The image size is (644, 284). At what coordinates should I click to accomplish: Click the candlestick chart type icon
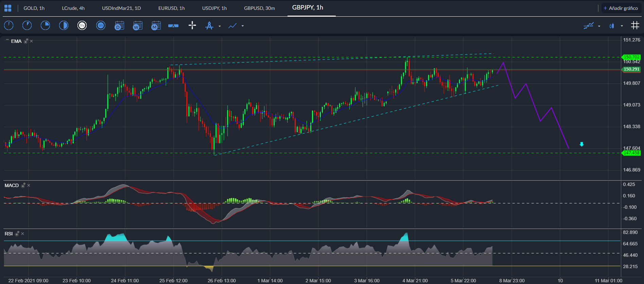coord(612,26)
